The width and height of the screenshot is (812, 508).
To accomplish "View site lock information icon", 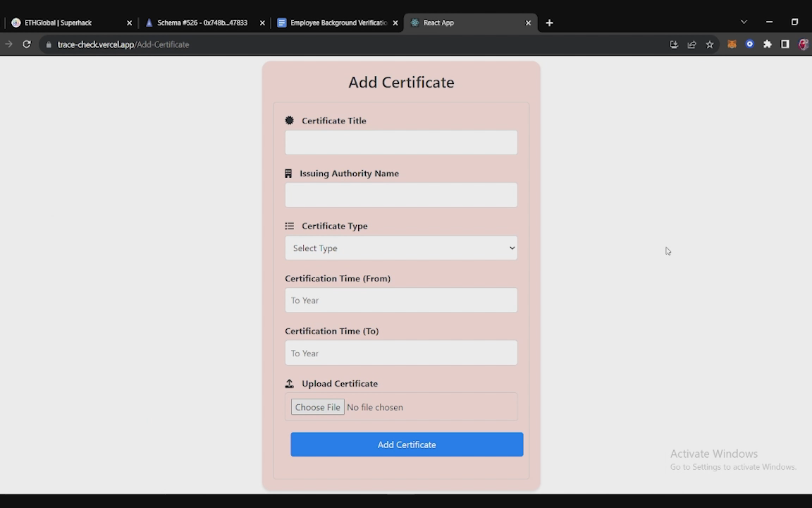I will click(x=49, y=44).
